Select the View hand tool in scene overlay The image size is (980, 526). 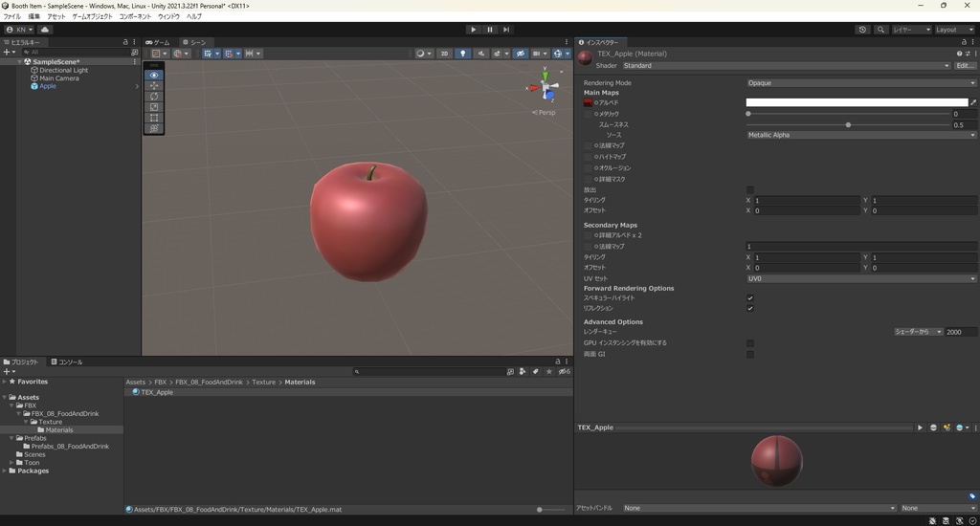point(154,75)
